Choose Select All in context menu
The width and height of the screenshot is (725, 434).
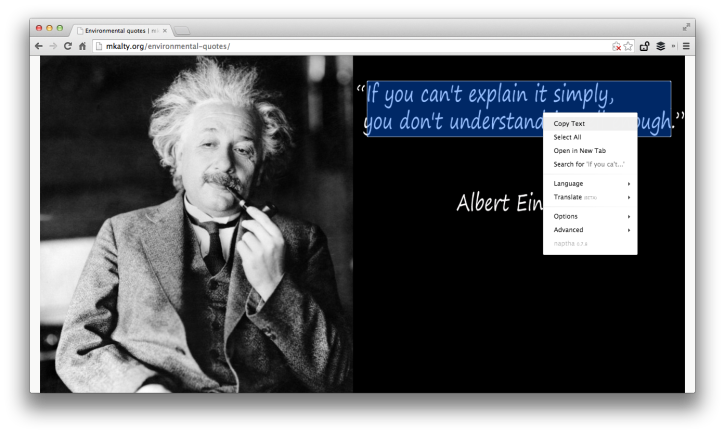pyautogui.click(x=567, y=137)
